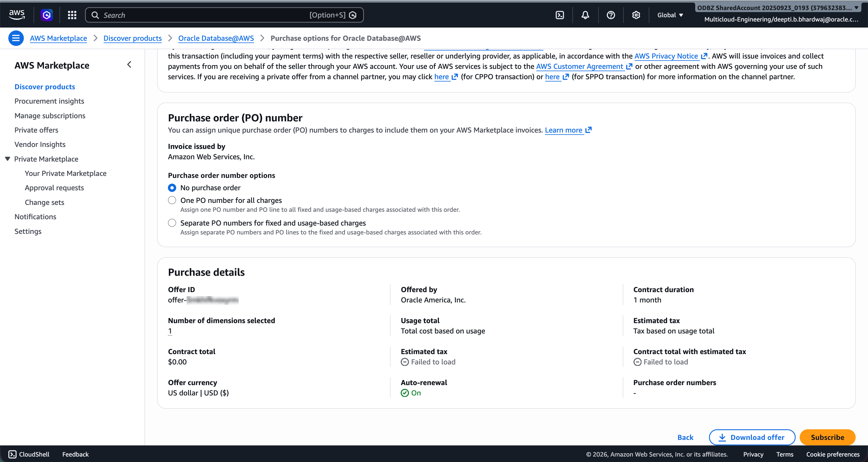This screenshot has height=462, width=868.
Task: Open the help question mark icon
Action: click(x=611, y=15)
